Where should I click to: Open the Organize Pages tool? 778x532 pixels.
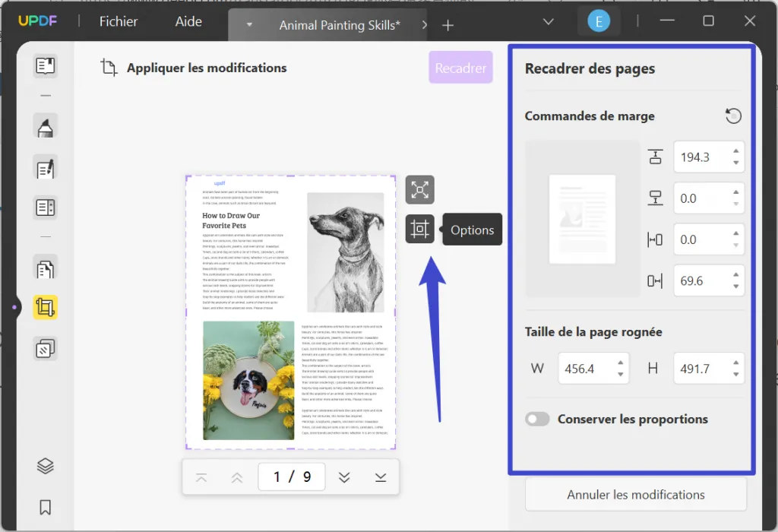46,268
